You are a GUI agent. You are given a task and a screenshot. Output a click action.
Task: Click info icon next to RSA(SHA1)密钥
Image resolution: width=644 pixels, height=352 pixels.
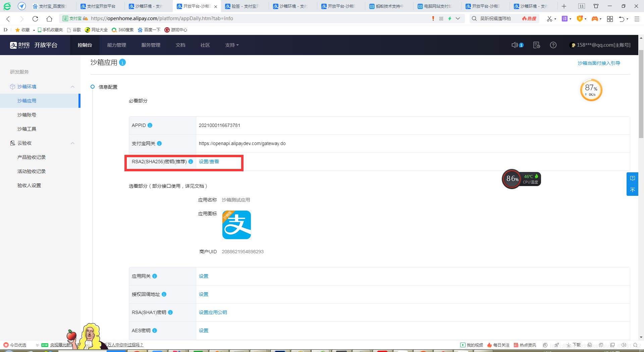(170, 312)
